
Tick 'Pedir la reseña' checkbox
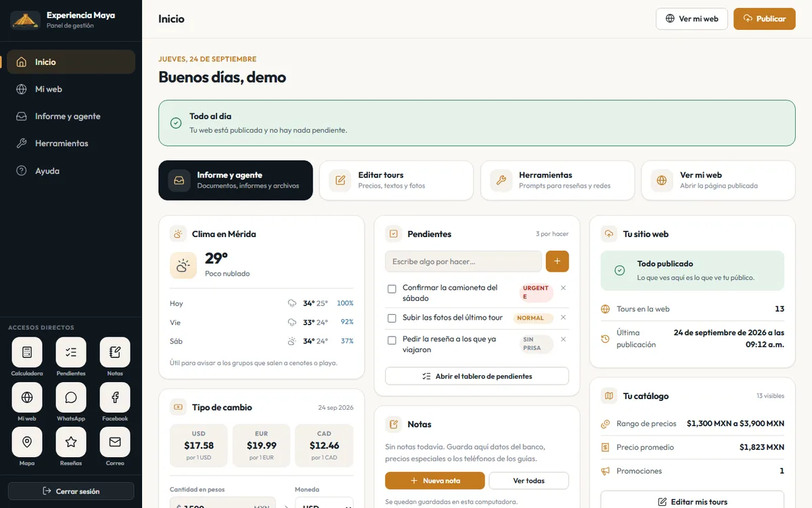pyautogui.click(x=392, y=341)
